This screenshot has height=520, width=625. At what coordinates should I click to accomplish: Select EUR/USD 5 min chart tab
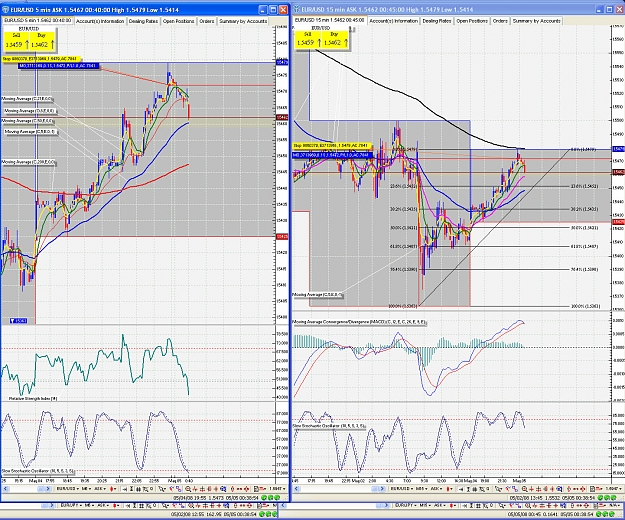tap(37, 20)
